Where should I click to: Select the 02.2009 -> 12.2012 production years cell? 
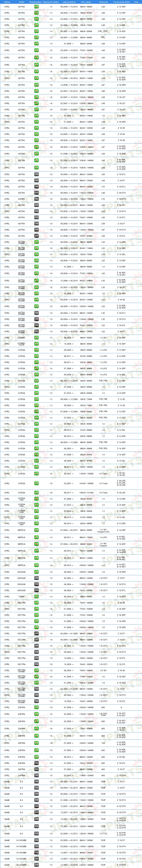point(69,834)
